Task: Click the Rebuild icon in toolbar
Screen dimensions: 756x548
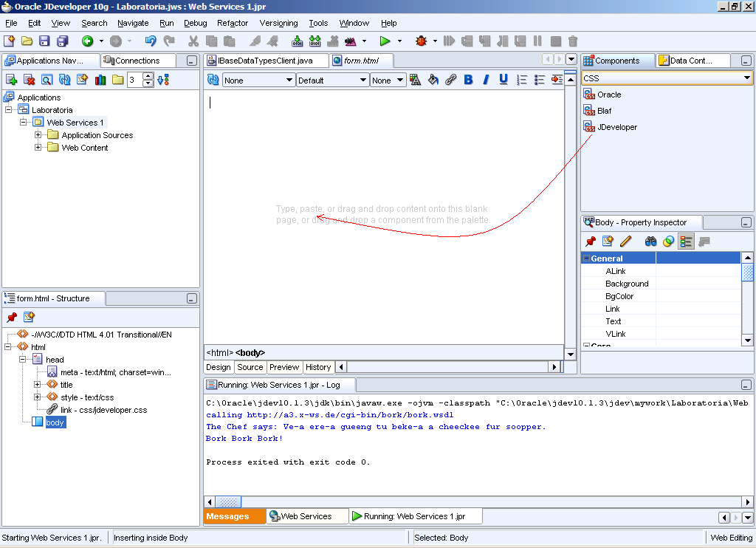Action: pyautogui.click(x=315, y=41)
